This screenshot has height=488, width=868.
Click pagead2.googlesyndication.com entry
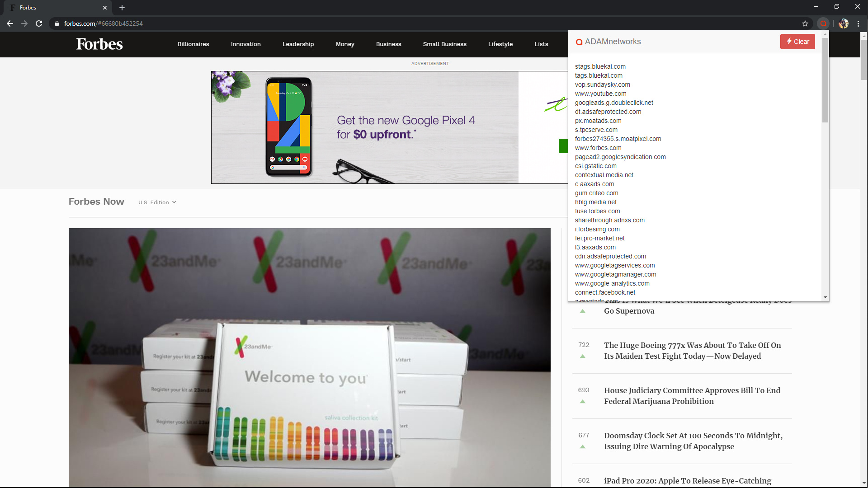tap(620, 157)
